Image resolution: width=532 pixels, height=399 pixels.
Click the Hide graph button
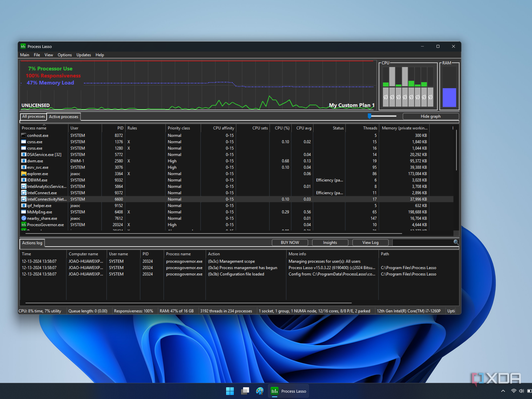430,116
